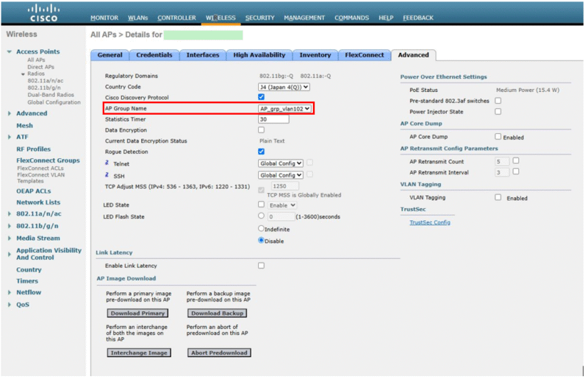Image resolution: width=588 pixels, height=379 pixels.
Task: Enable the VLAN Tagging checkbox
Action: [x=498, y=197]
